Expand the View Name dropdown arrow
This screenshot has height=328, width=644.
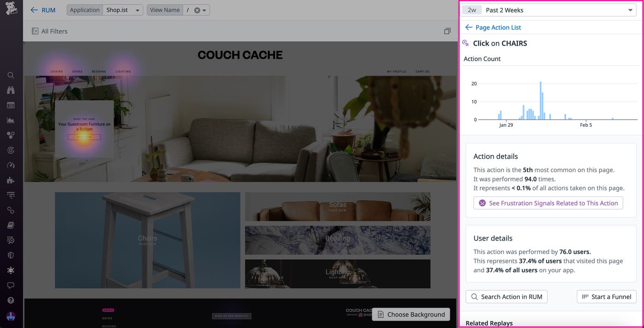[x=204, y=10]
